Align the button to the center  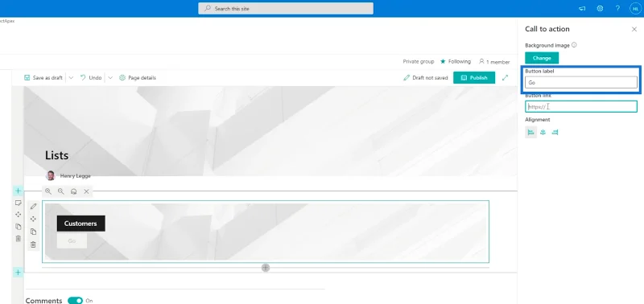543,132
